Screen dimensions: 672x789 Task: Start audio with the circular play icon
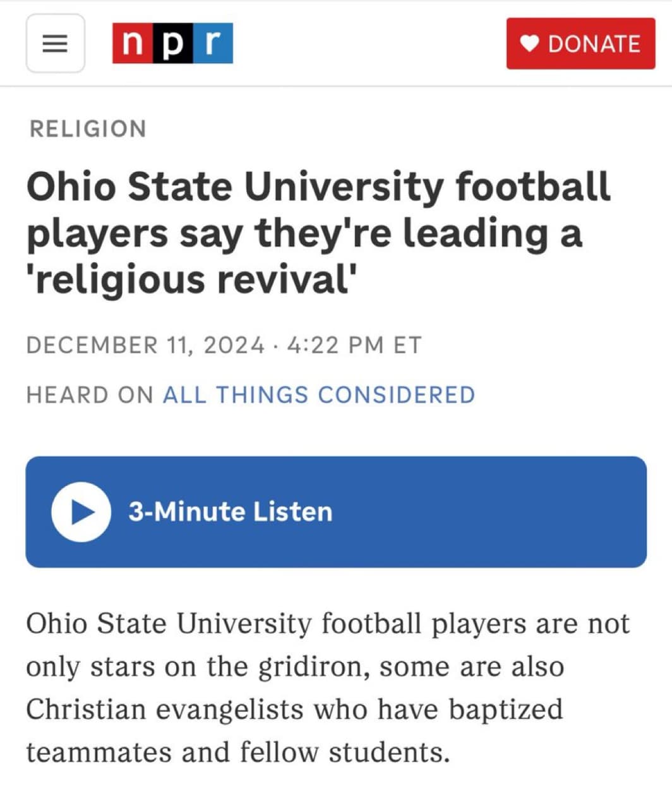[81, 512]
